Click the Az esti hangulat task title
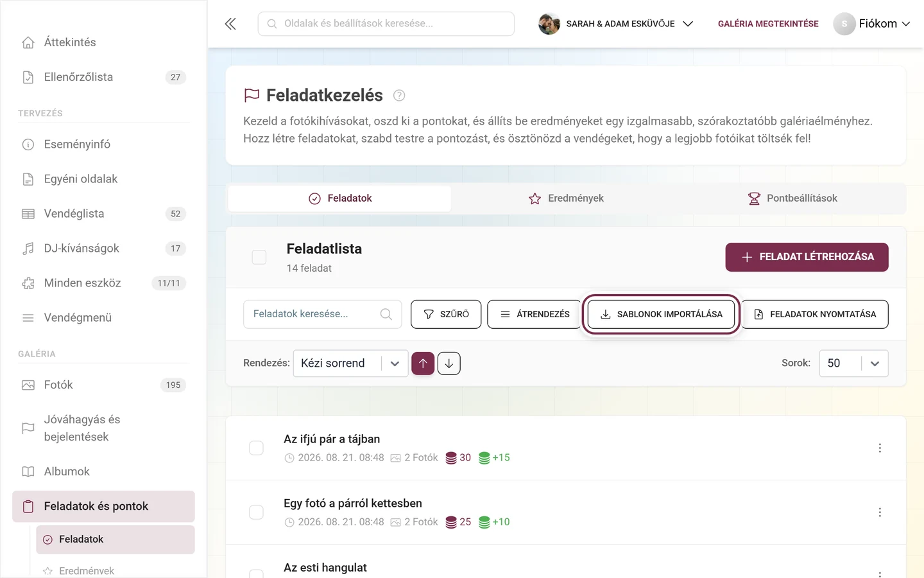 [x=325, y=568]
